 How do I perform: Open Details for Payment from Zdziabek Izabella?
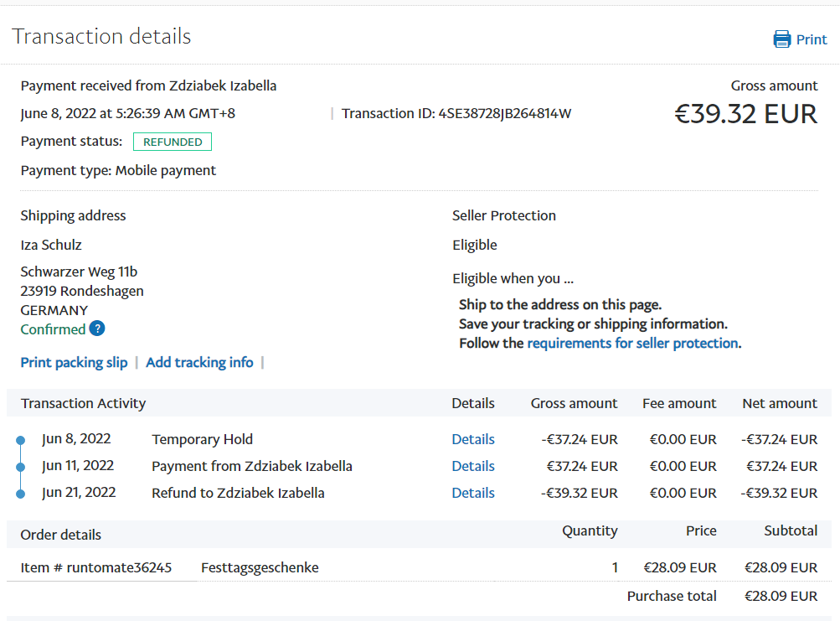tap(473, 466)
